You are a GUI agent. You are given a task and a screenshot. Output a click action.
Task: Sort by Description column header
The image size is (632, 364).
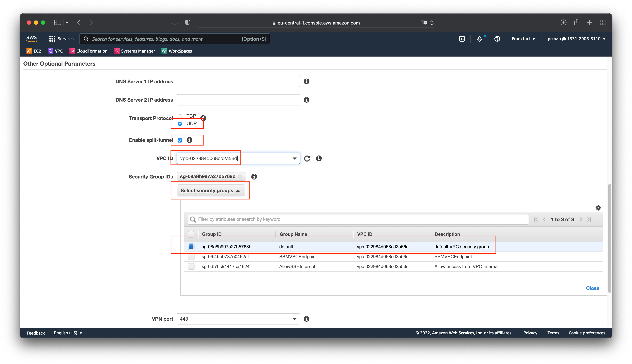[x=447, y=234]
